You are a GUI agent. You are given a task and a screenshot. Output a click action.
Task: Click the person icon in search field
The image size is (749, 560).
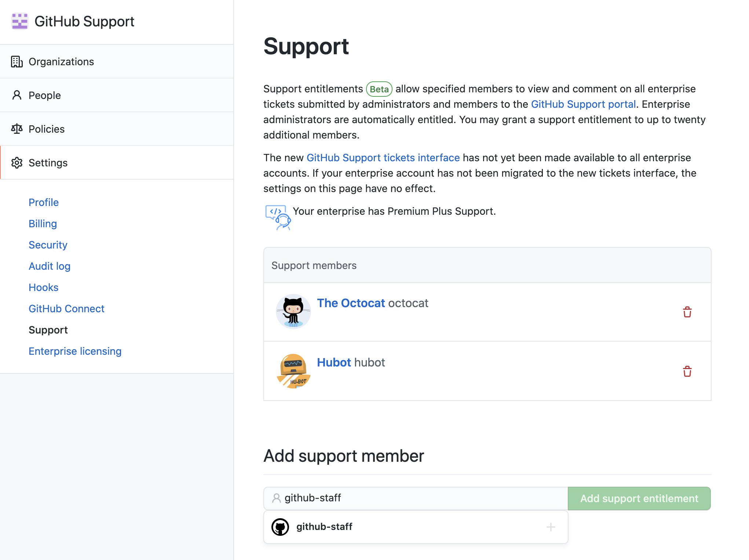[276, 498]
